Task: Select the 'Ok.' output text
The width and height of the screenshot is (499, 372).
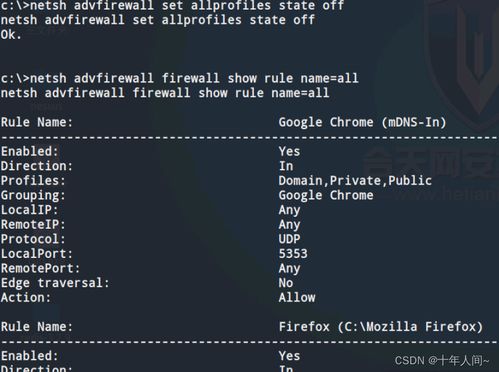Action: (11, 34)
